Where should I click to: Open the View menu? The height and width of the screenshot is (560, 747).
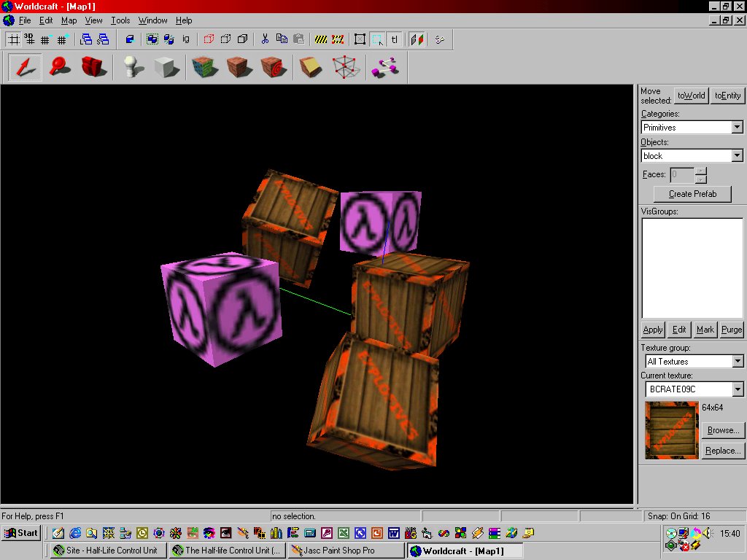coord(94,20)
